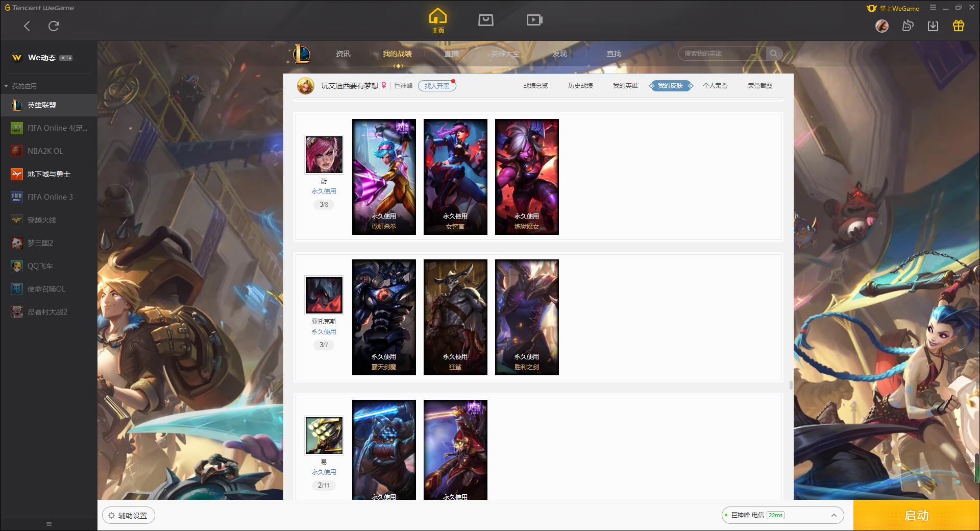Open the download manager icon
This screenshot has height=531, width=980.
click(x=933, y=26)
